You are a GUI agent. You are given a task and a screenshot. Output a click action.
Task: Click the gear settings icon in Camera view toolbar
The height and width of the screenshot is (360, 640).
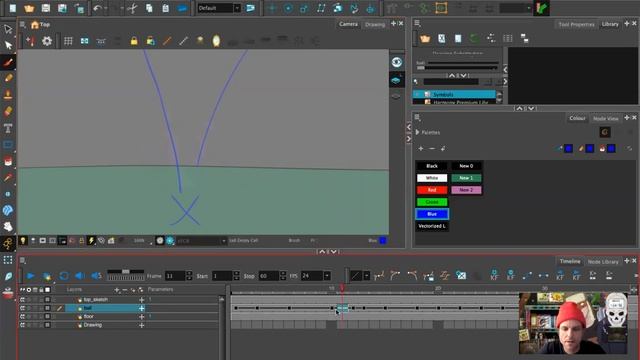point(47,41)
